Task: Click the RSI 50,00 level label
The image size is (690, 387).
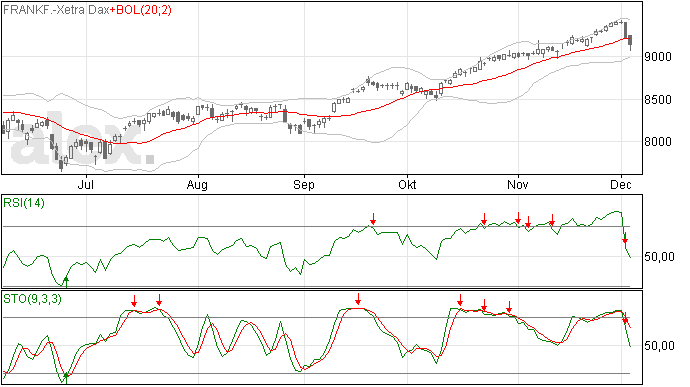Action: tap(659, 257)
